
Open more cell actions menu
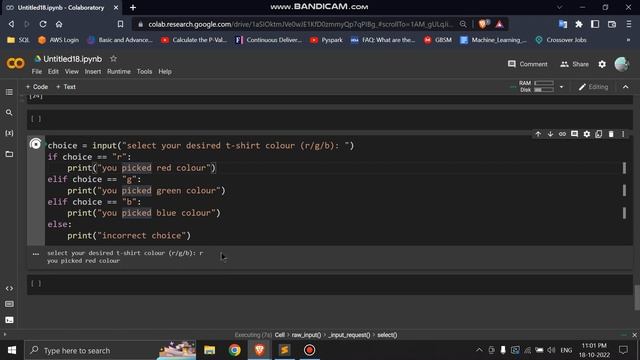coord(623,134)
